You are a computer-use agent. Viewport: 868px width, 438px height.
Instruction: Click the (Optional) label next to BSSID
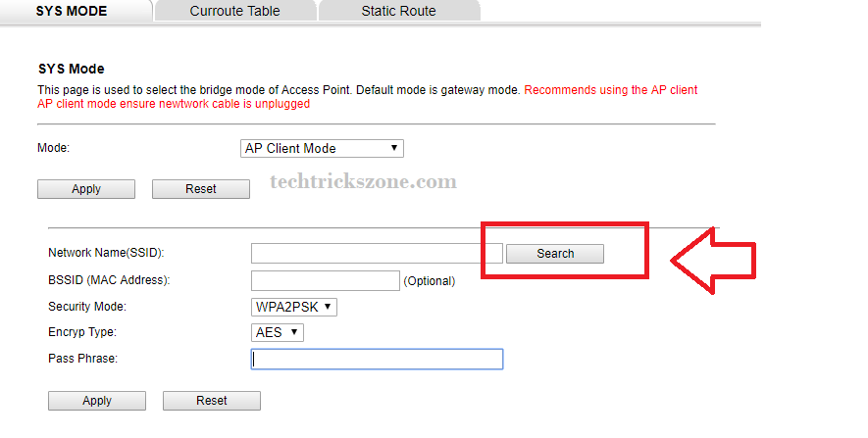430,281
